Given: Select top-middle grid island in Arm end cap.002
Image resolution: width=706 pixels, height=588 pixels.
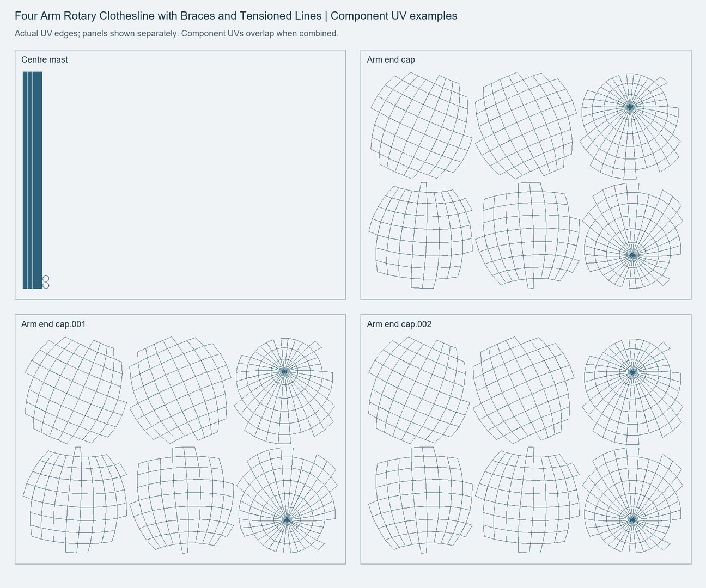Looking at the screenshot, I should pos(524,390).
